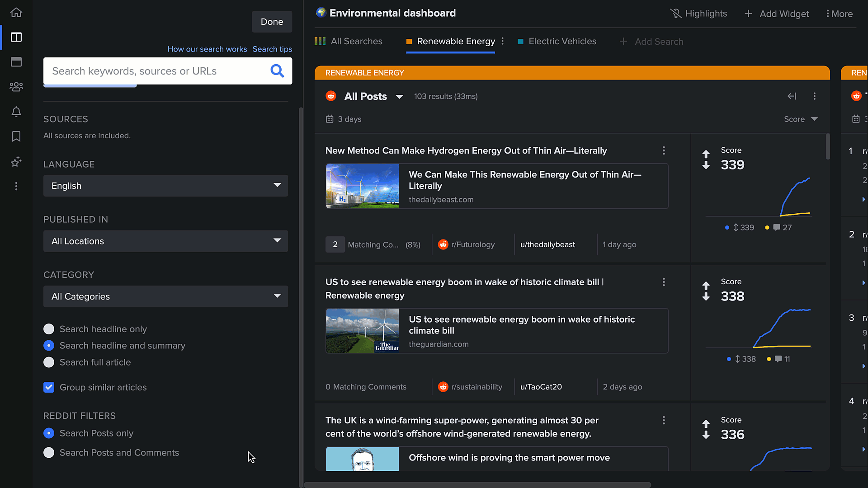Click the Add Search tab
Image resolution: width=868 pixels, height=488 pixels.
pos(651,42)
